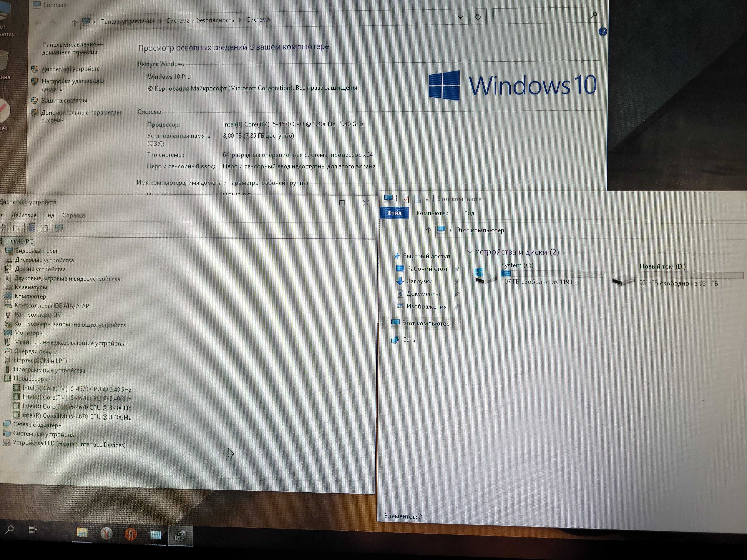Image resolution: width=747 pixels, height=560 pixels.
Task: Open orange Yandex icon on taskbar
Action: [131, 534]
